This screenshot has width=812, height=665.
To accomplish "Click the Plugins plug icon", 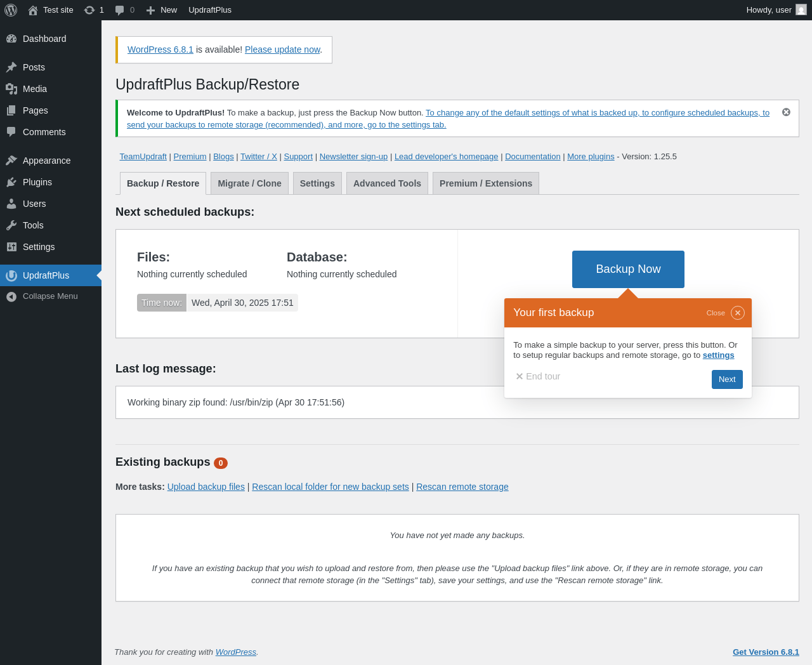I will tap(11, 182).
